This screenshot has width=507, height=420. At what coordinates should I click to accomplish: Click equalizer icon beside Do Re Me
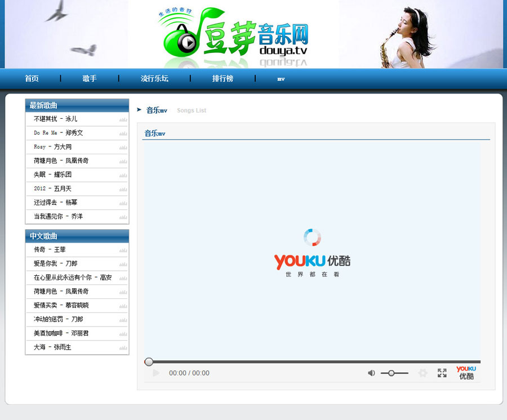123,134
